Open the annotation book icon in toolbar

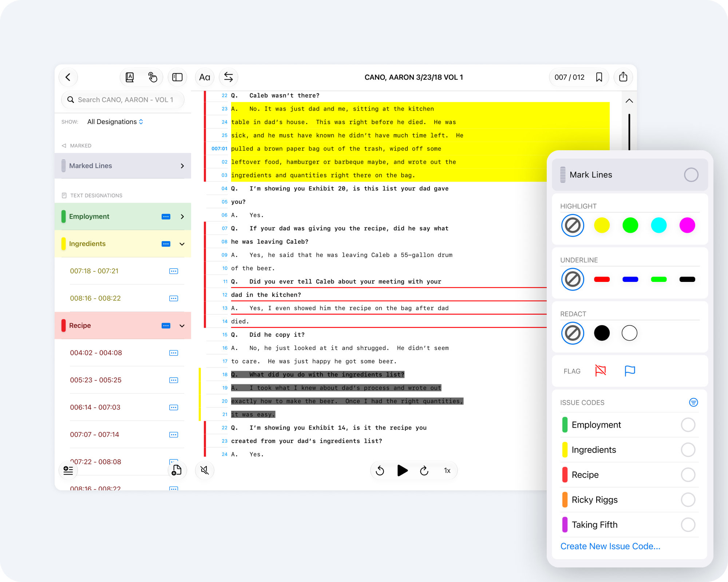pos(130,77)
